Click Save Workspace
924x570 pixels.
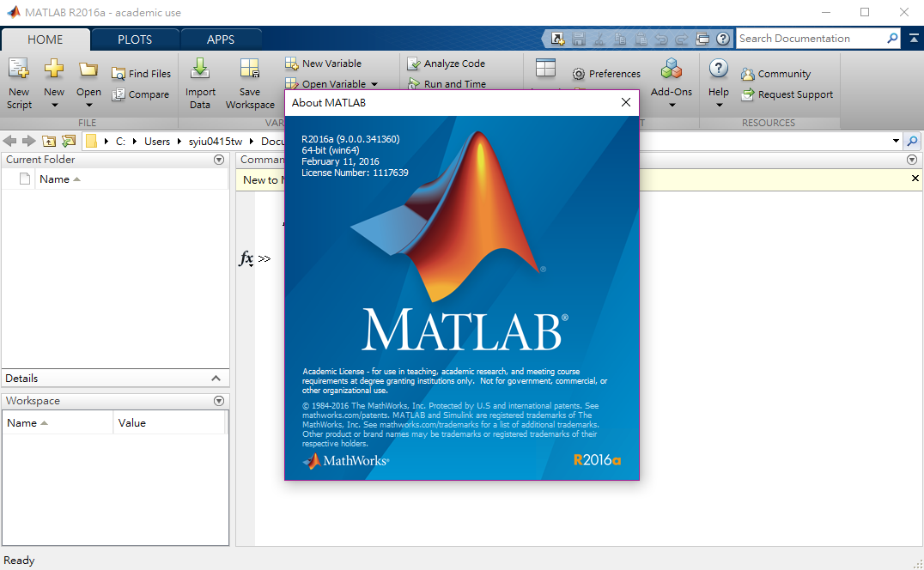(x=250, y=83)
